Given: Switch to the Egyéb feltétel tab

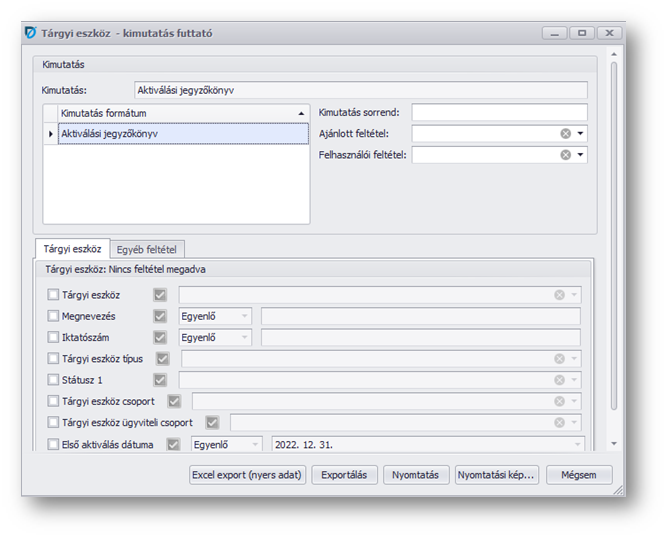Looking at the screenshot, I should (148, 249).
